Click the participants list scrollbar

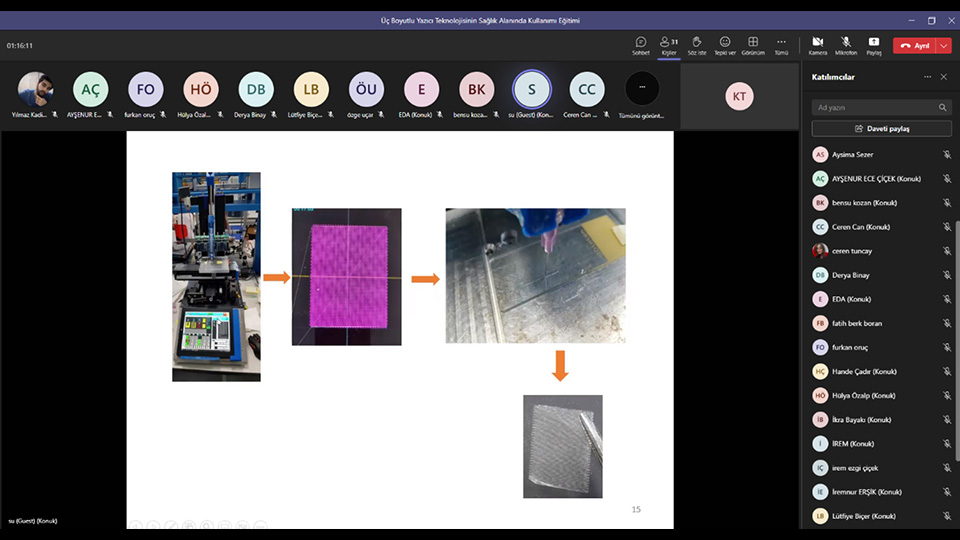[956, 300]
